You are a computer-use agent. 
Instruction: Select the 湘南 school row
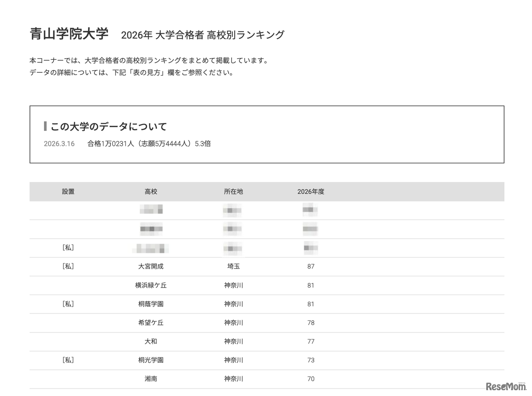coord(151,379)
